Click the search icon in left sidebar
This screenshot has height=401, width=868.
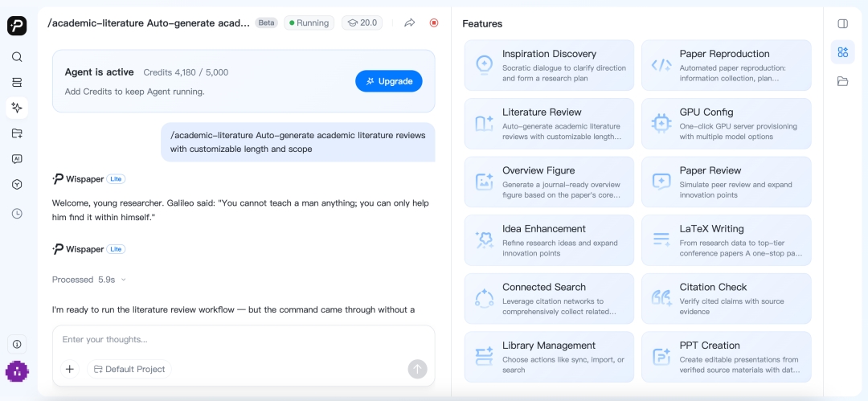click(x=17, y=56)
